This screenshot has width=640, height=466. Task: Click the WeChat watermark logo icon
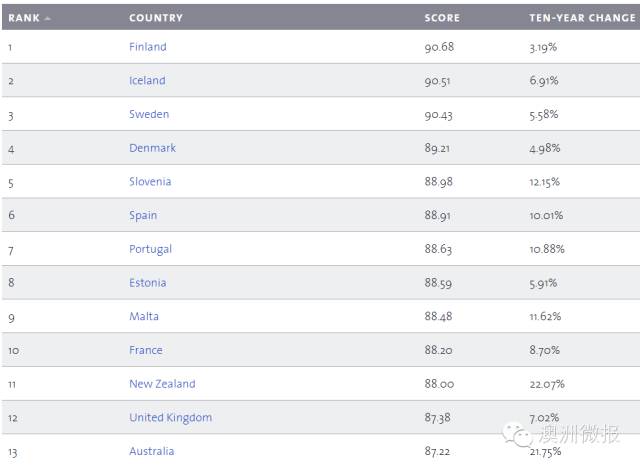519,433
